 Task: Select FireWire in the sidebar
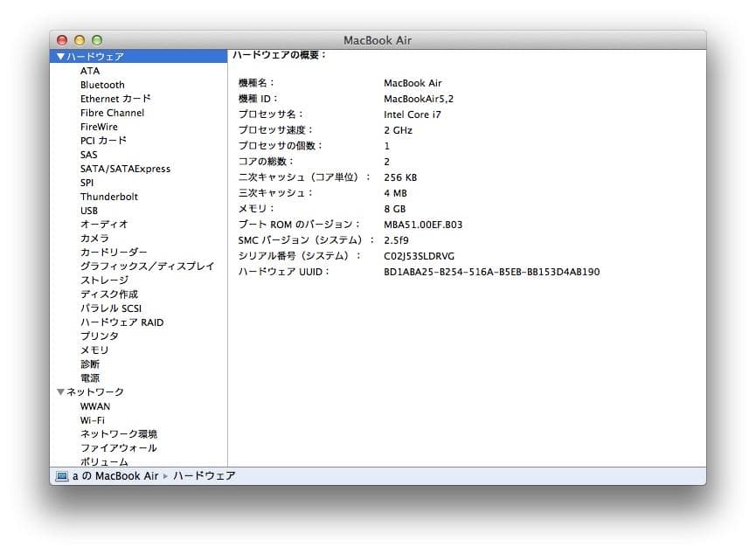click(x=100, y=126)
